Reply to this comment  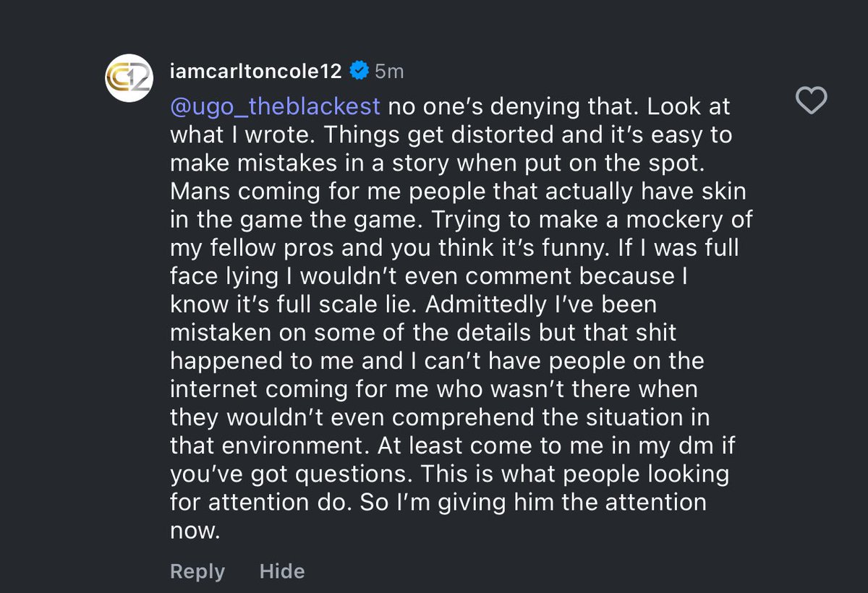197,571
